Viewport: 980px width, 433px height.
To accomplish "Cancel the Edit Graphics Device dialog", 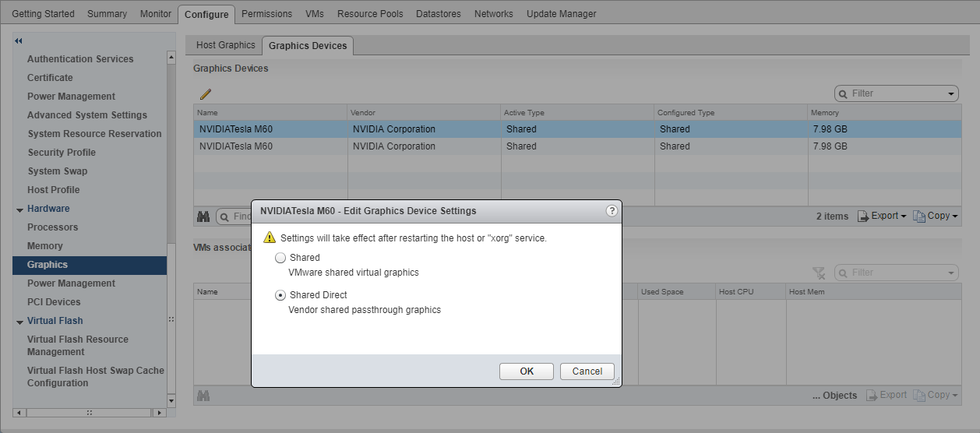I will [587, 371].
